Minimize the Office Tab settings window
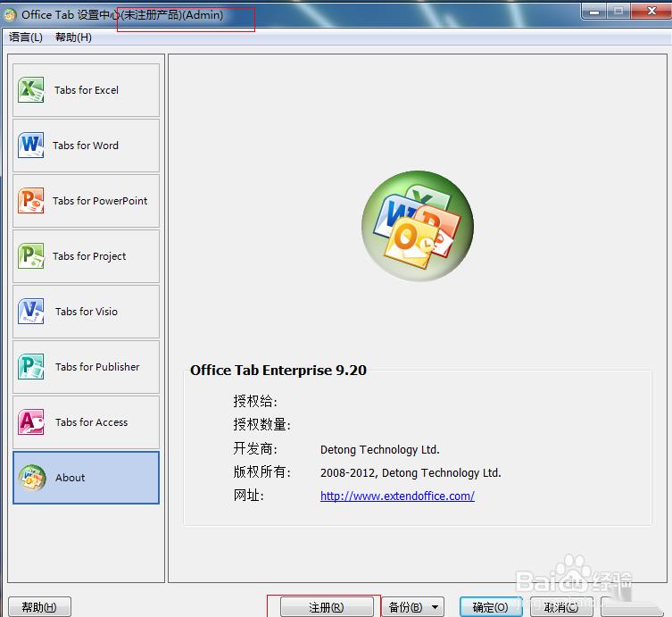The height and width of the screenshot is (617, 672). 594,11
